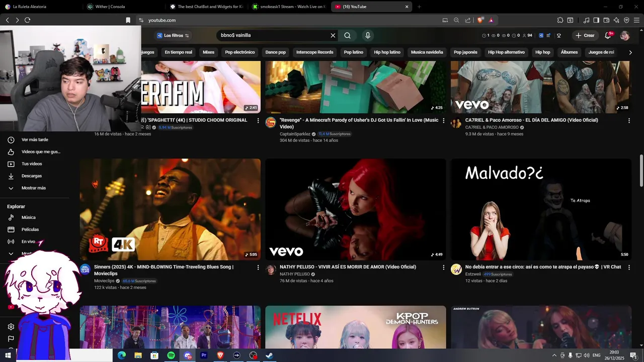Select the Mixes chip
This screenshot has height=362, width=644.
pos(208,52)
